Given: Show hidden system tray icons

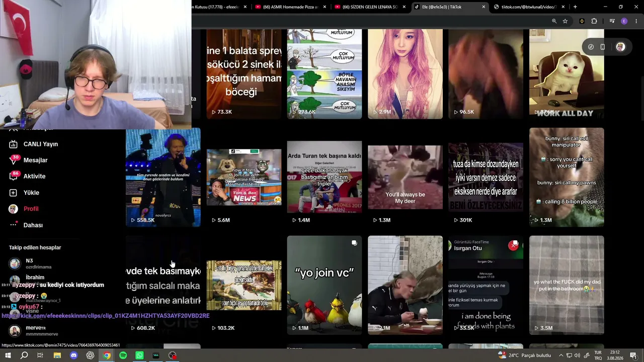Looking at the screenshot, I should tap(561, 355).
